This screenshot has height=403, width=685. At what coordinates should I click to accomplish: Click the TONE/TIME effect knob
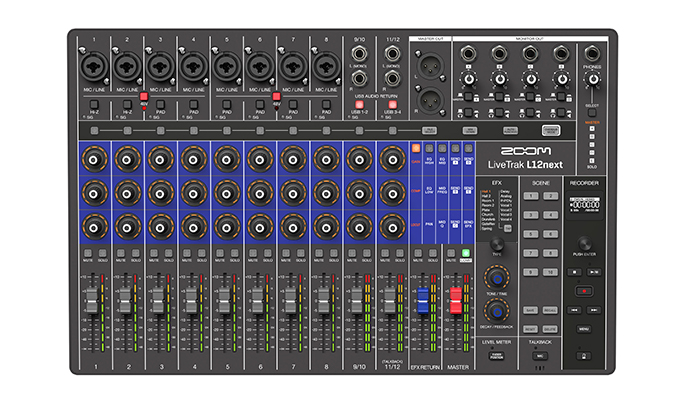pos(497,278)
